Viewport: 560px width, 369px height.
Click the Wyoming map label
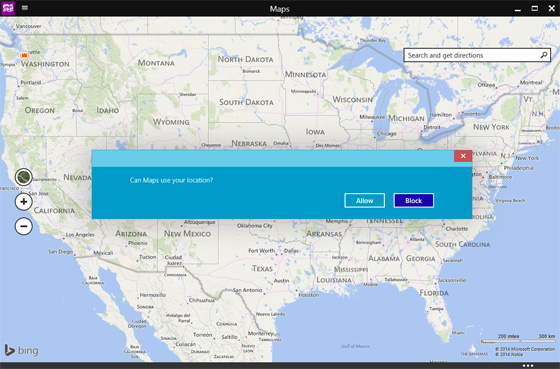[x=171, y=122]
